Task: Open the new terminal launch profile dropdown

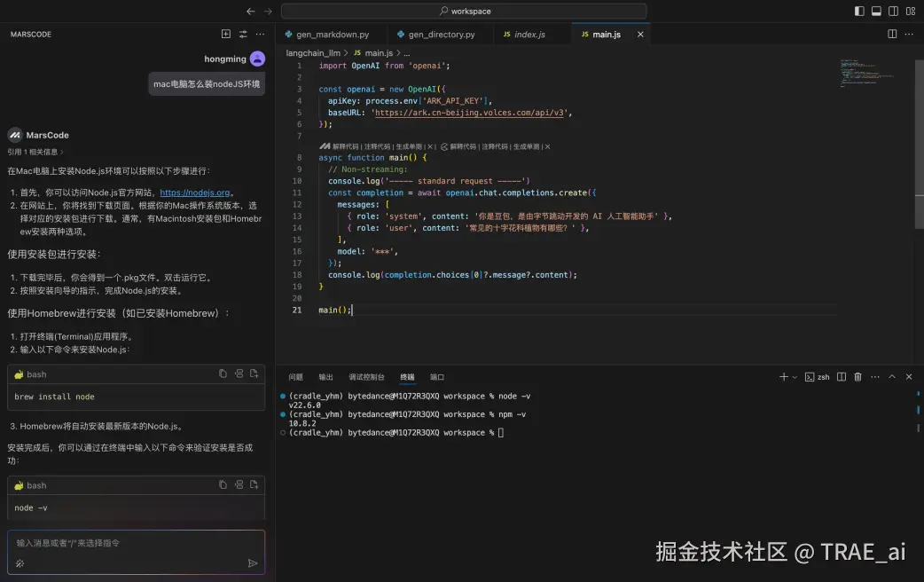Action: pyautogui.click(x=795, y=377)
